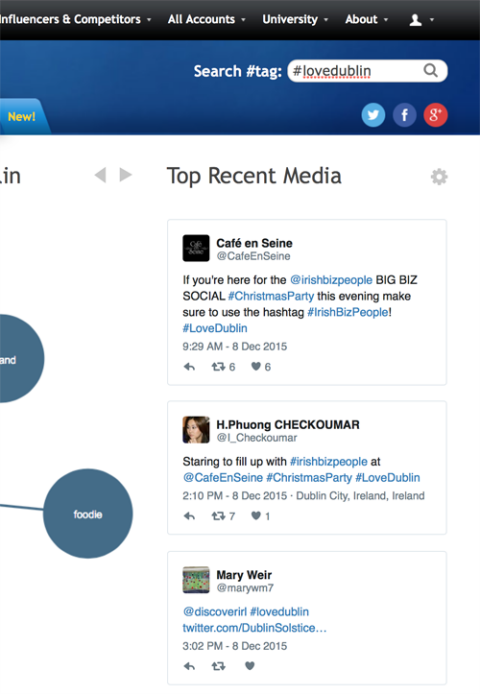The image size is (480, 694).
Task: Share via the Facebook icon
Action: 404,115
